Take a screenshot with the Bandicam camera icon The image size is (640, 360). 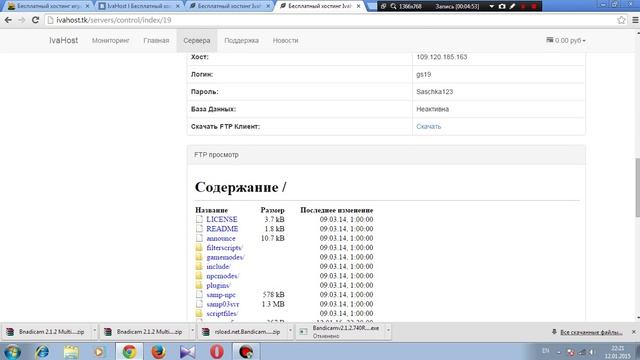click(502, 6)
